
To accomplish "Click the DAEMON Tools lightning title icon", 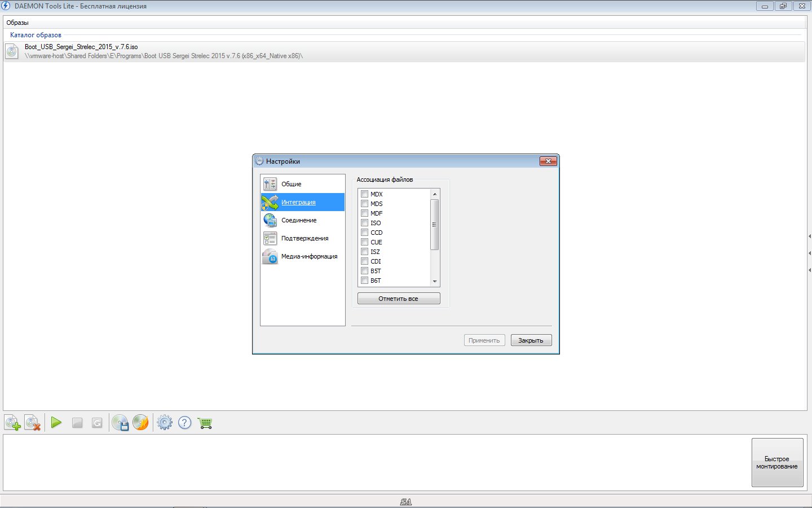I will coord(6,6).
